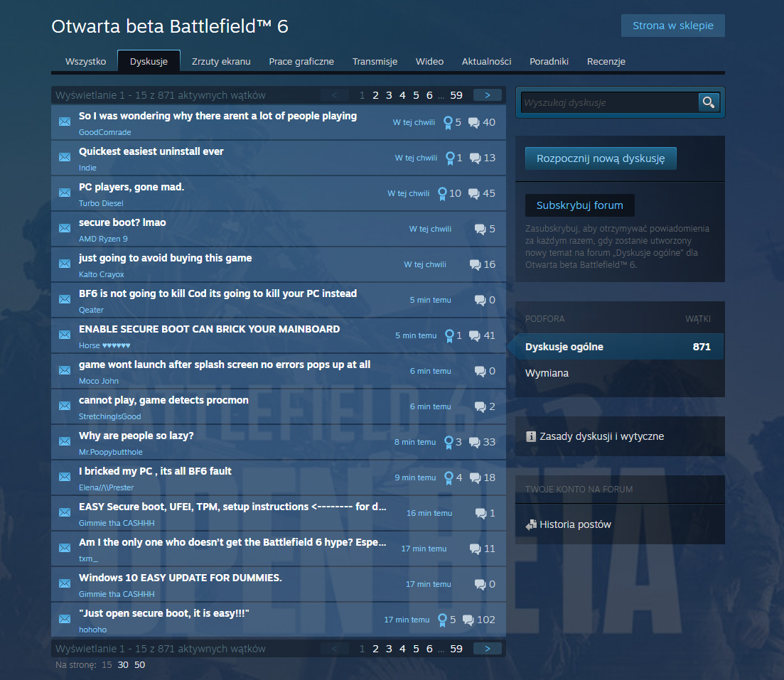Open Strona w sklepie store page
The width and height of the screenshot is (784, 680).
point(672,26)
